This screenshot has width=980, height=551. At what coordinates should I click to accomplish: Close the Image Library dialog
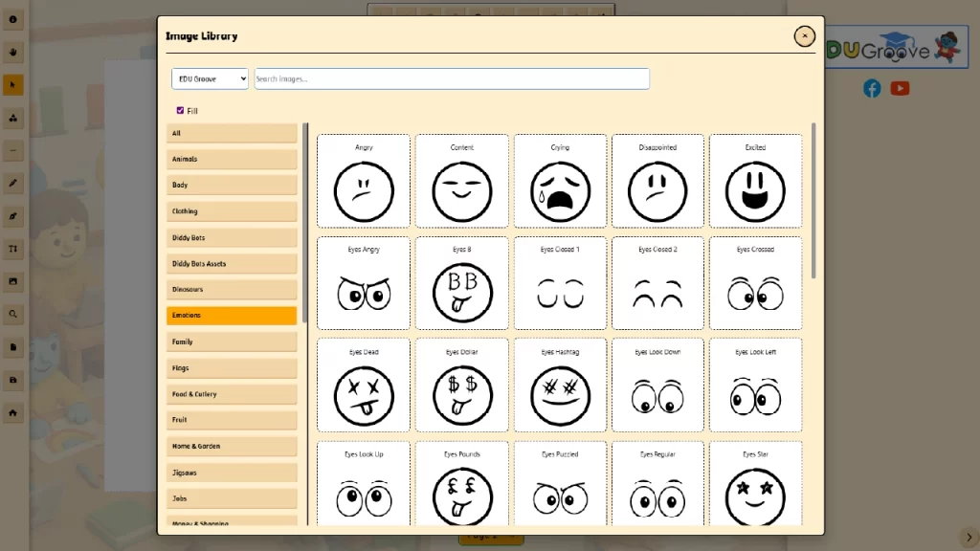pos(804,36)
